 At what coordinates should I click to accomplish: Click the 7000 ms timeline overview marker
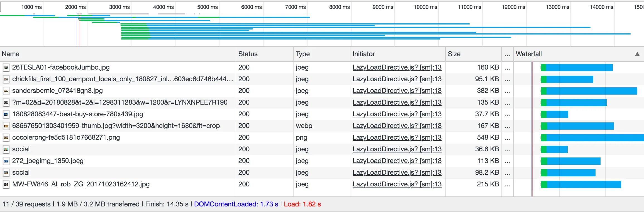[295, 7]
